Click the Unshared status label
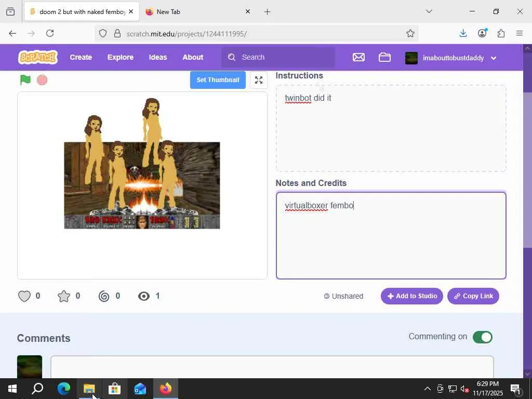 click(x=344, y=296)
